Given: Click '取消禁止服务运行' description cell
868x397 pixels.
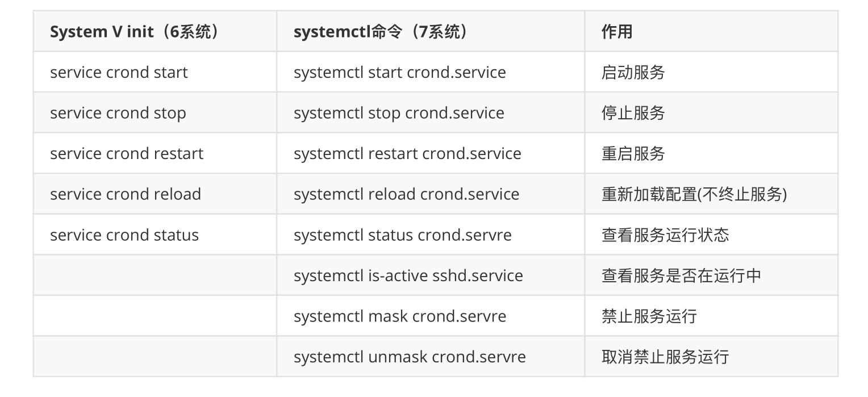Looking at the screenshot, I should coord(665,357).
